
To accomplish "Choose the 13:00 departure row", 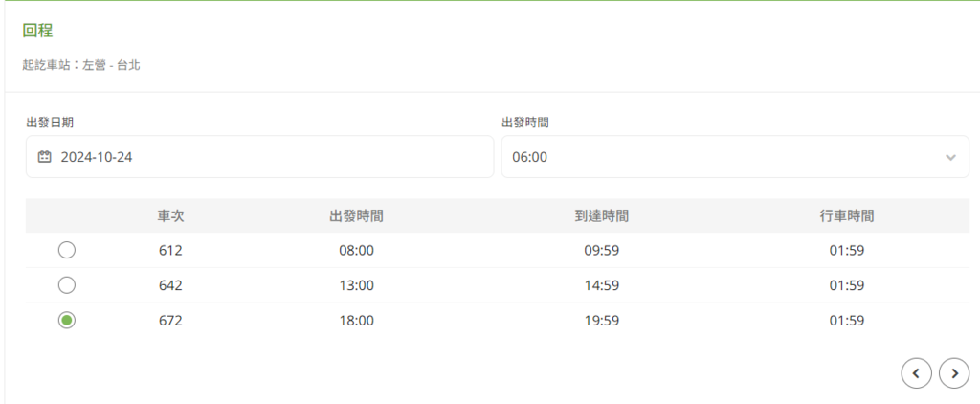I will (498, 285).
